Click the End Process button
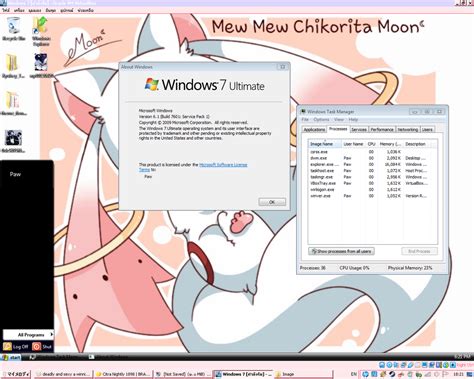Screen dimensions: 474x379 [419, 251]
